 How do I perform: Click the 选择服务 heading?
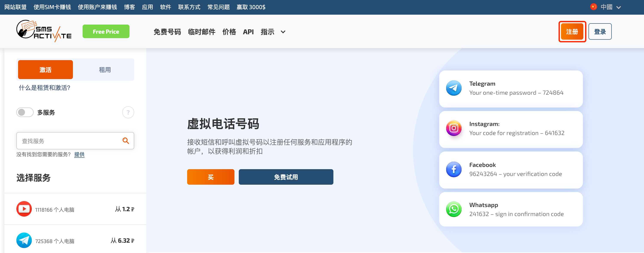coord(34,178)
